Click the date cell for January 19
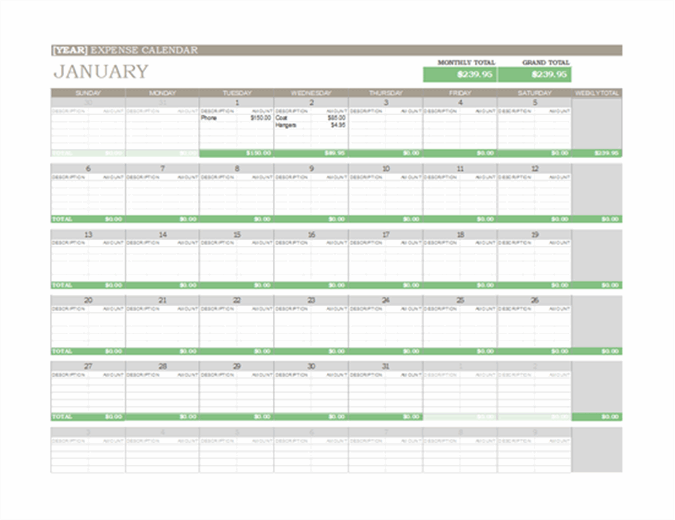The height and width of the screenshot is (520, 675). (x=534, y=234)
